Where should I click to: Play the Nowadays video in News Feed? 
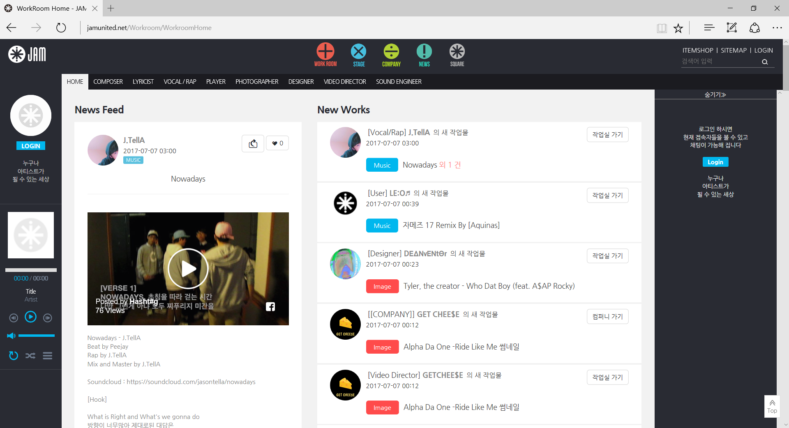[188, 267]
